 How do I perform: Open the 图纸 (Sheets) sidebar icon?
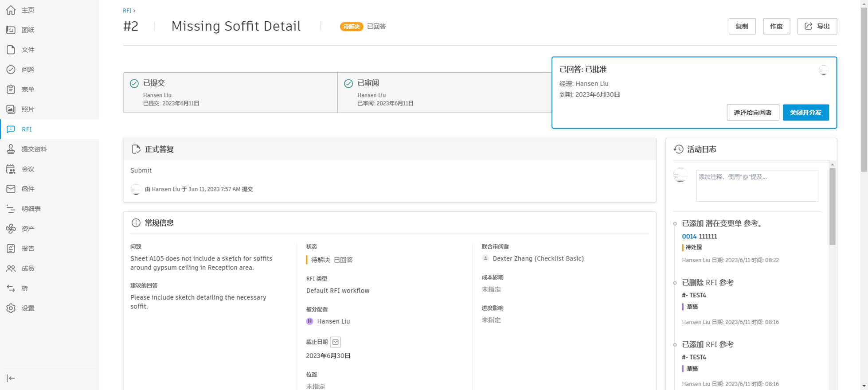pos(11,30)
